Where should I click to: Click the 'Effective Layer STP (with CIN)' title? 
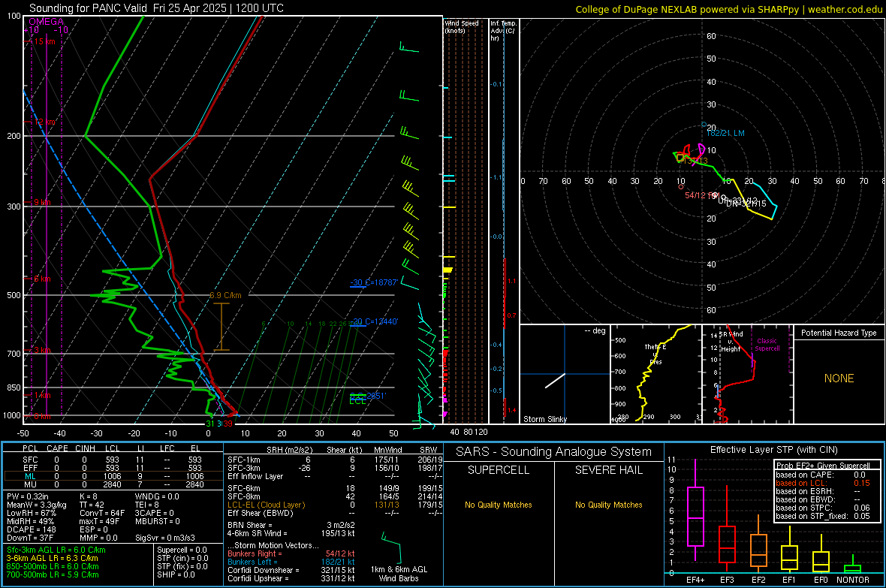click(773, 450)
